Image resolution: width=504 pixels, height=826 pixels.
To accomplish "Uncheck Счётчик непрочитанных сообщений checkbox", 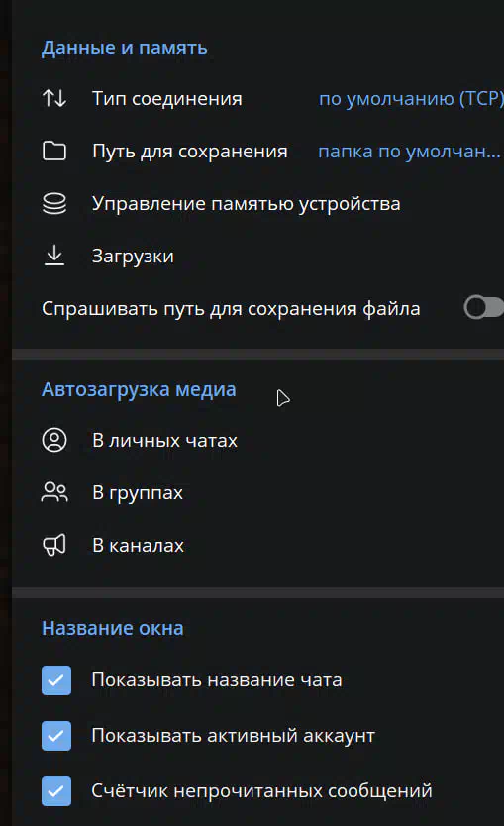I will pyautogui.click(x=56, y=791).
